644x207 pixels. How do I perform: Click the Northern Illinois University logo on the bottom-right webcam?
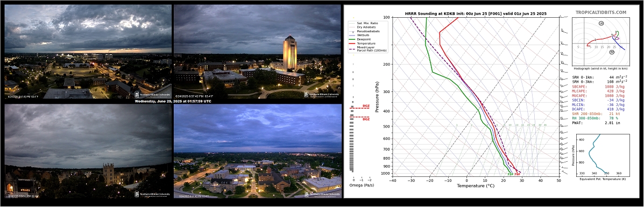tap(322, 194)
